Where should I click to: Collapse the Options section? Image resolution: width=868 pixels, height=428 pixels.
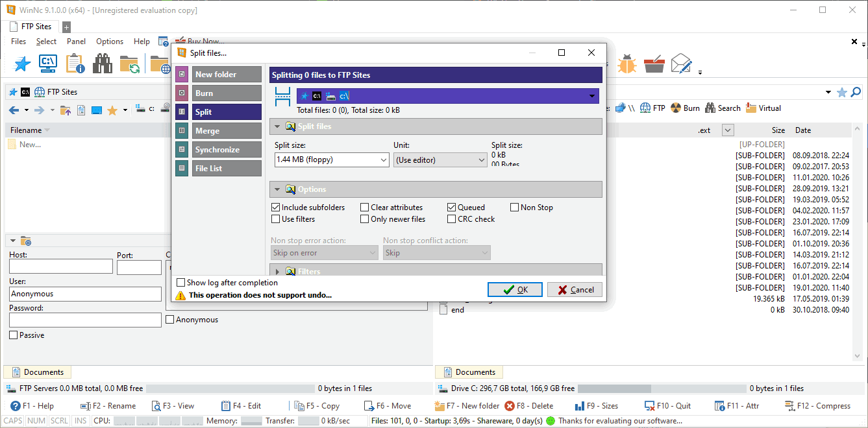(277, 189)
